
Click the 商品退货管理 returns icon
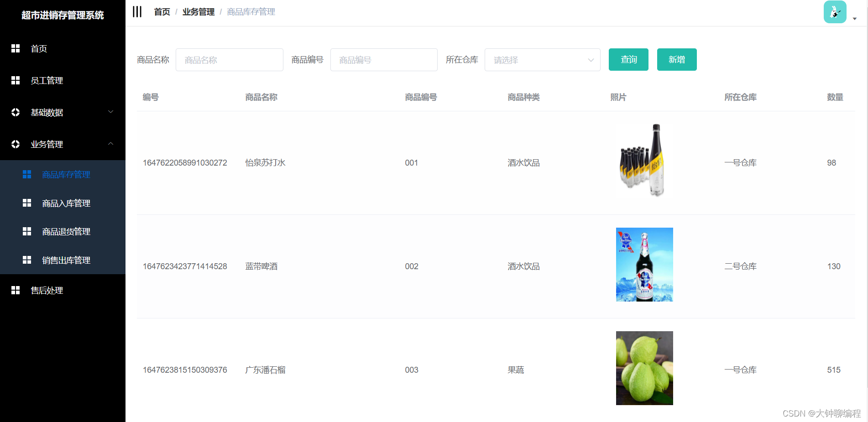click(x=27, y=231)
